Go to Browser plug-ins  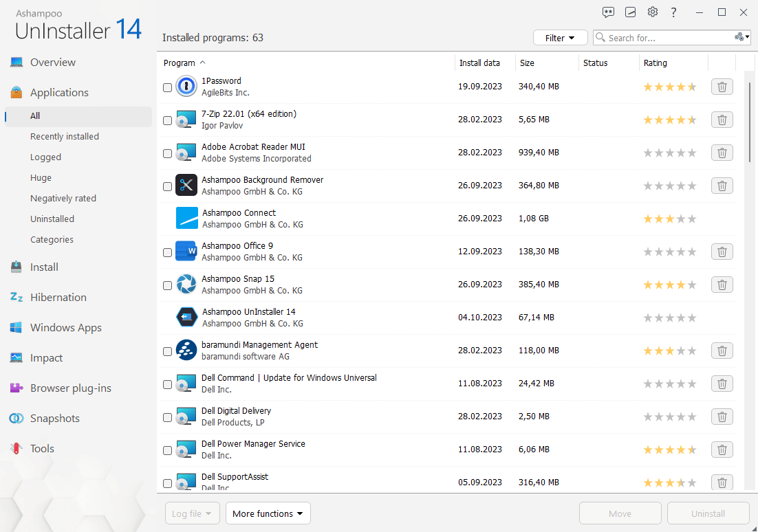[69, 388]
